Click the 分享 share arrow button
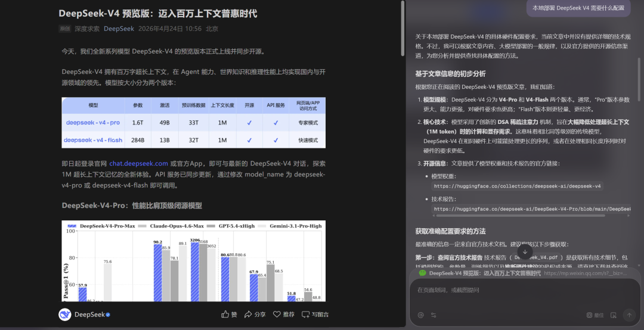This screenshot has width=644, height=330. pos(255,315)
